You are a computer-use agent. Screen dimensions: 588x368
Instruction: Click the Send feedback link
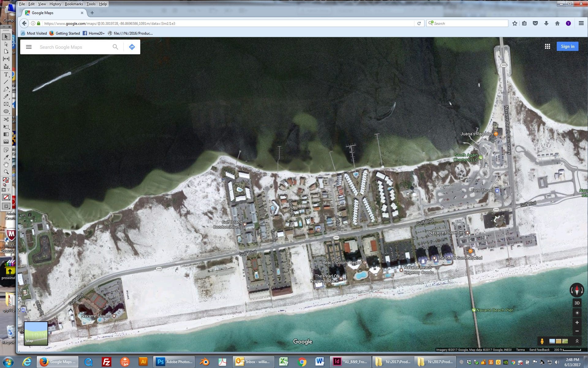tap(539, 350)
